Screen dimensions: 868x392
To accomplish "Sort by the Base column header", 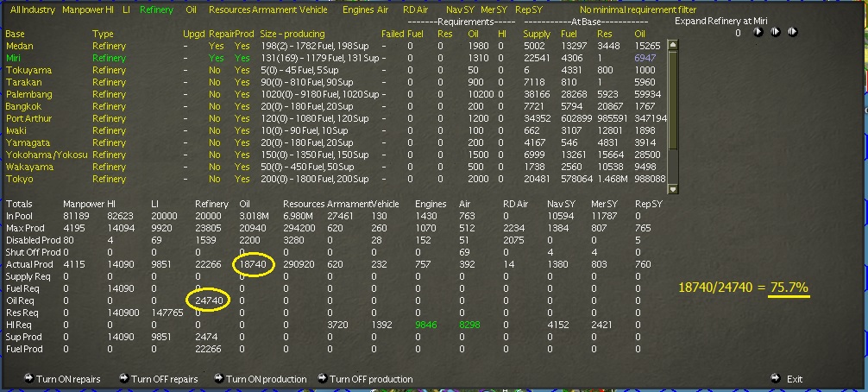I will point(15,34).
